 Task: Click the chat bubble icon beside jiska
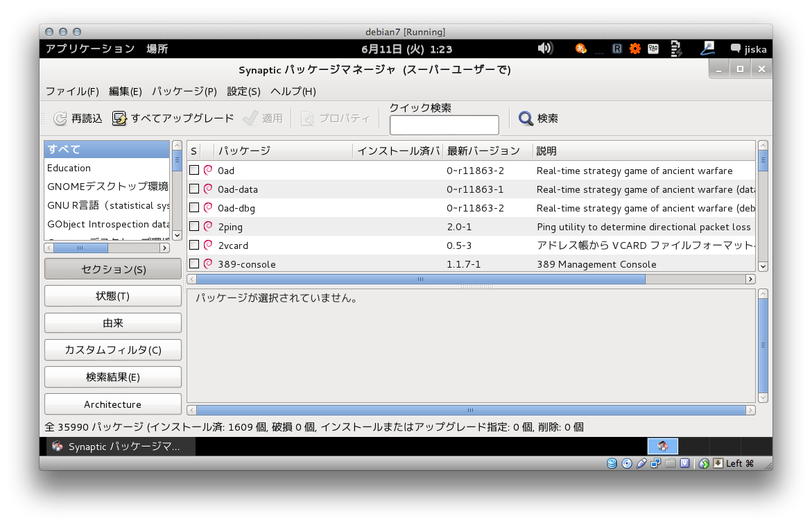pyautogui.click(x=735, y=49)
